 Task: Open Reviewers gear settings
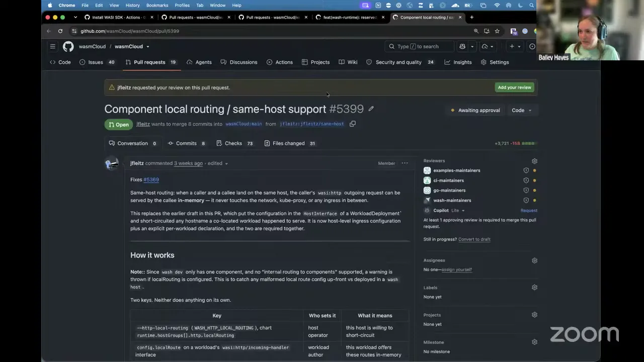[534, 161]
